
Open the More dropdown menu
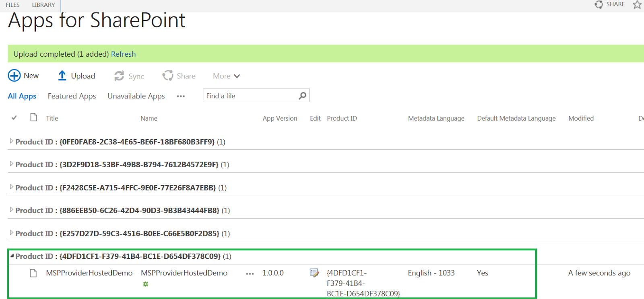226,76
